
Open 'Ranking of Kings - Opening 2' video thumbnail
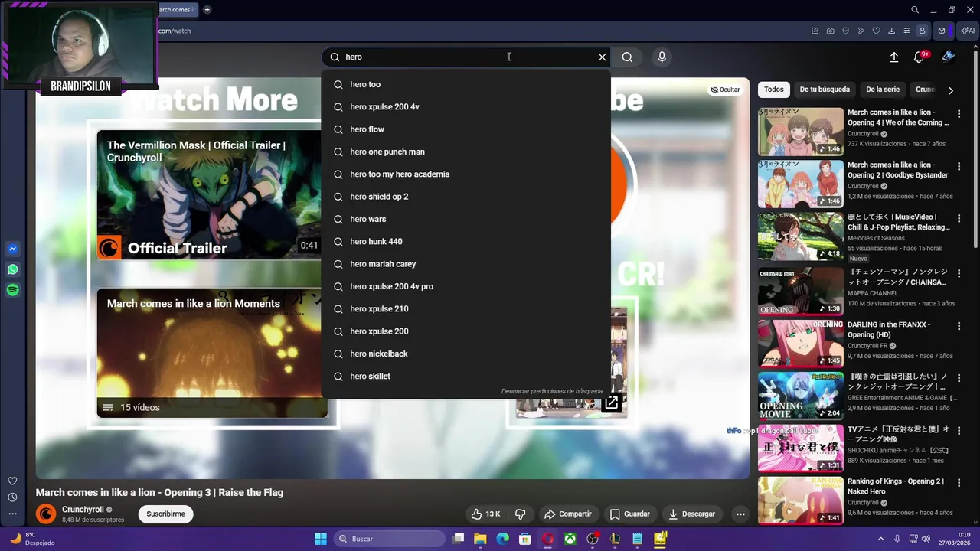tap(801, 500)
